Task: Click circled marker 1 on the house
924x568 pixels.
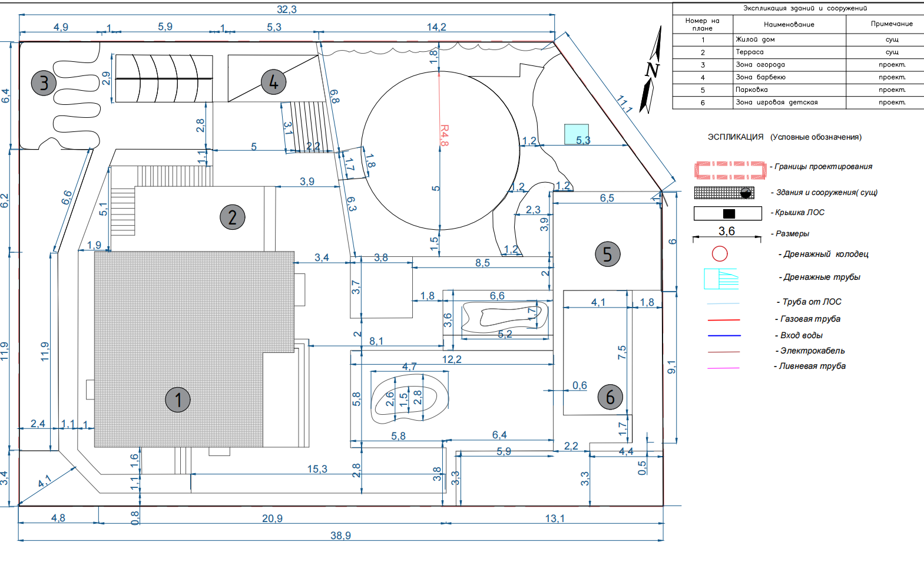Action: point(178,399)
